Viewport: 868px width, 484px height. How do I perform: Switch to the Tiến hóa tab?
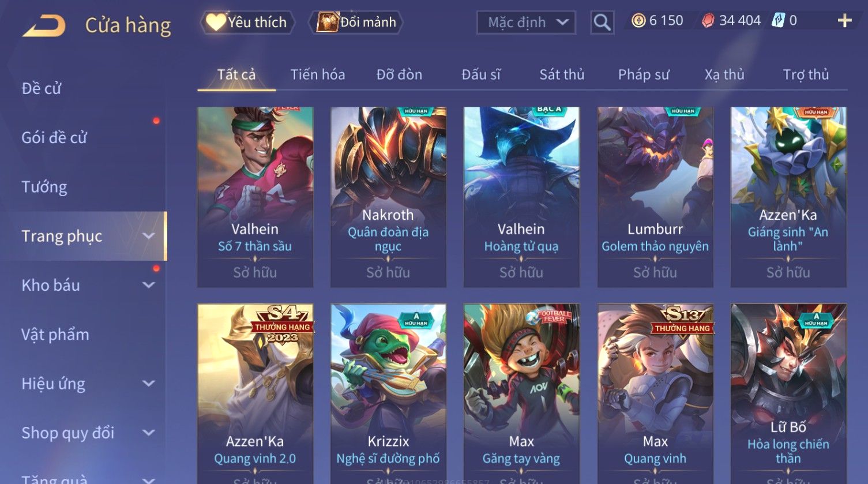click(x=318, y=74)
